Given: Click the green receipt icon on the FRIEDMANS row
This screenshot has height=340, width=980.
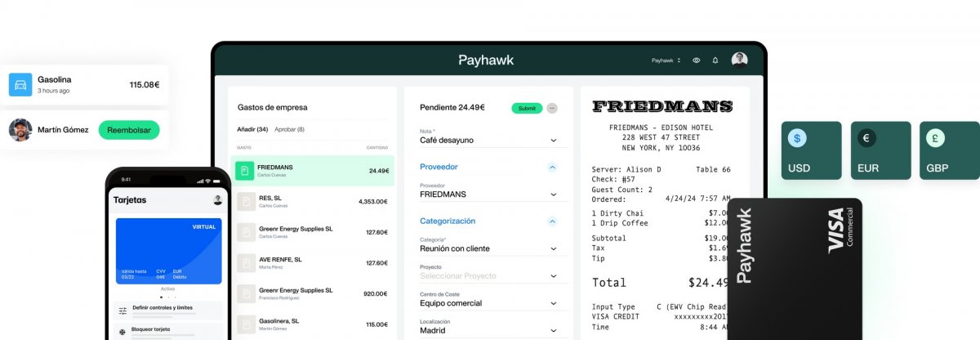Looking at the screenshot, I should 243,171.
